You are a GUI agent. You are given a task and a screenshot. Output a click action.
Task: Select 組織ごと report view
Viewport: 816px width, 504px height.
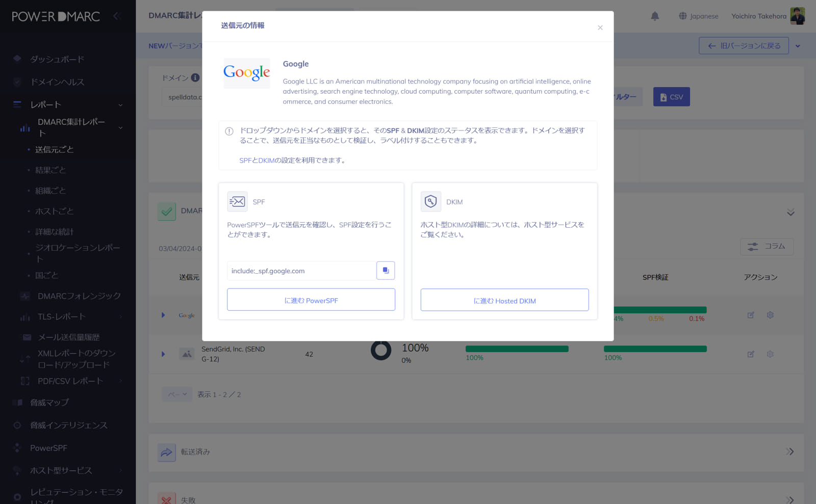tap(50, 191)
